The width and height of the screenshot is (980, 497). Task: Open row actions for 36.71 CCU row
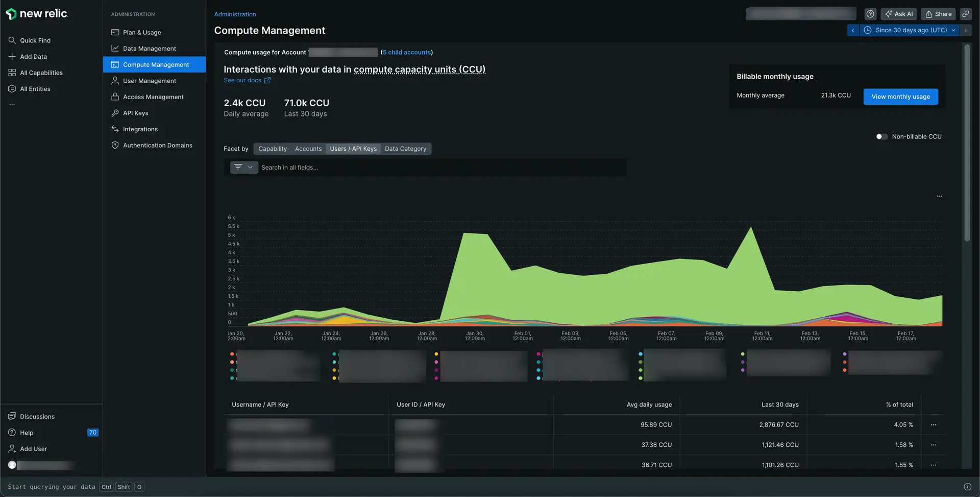(933, 465)
